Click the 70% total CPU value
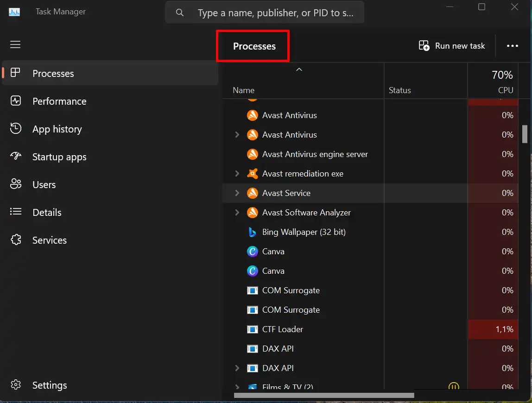The height and width of the screenshot is (403, 532). tap(502, 75)
